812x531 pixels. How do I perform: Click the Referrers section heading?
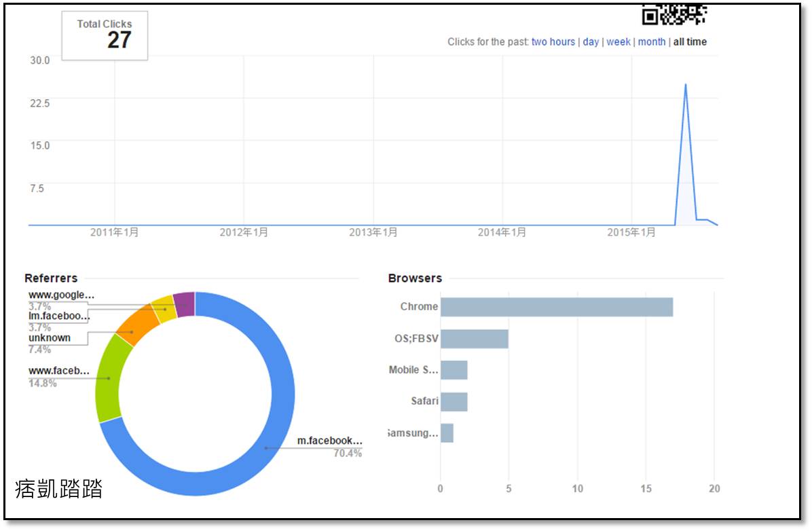[51, 278]
